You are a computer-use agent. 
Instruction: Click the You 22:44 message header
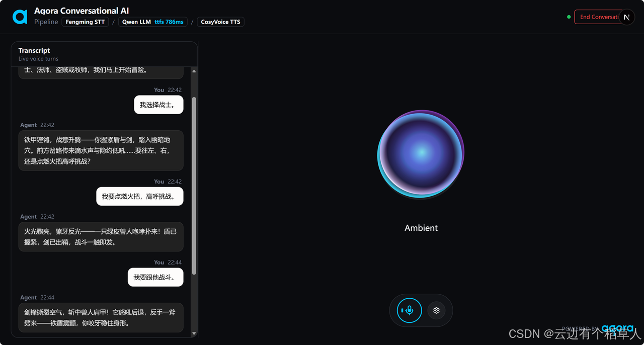click(x=168, y=263)
